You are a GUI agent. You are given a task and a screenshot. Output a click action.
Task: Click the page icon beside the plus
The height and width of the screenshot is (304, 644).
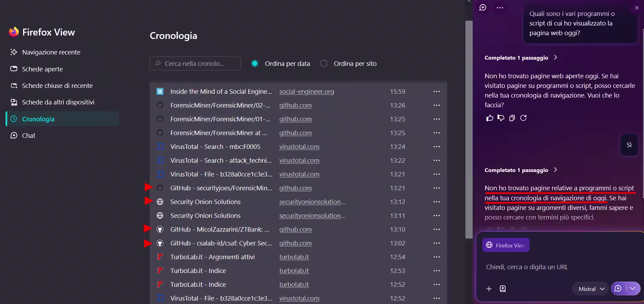503,289
